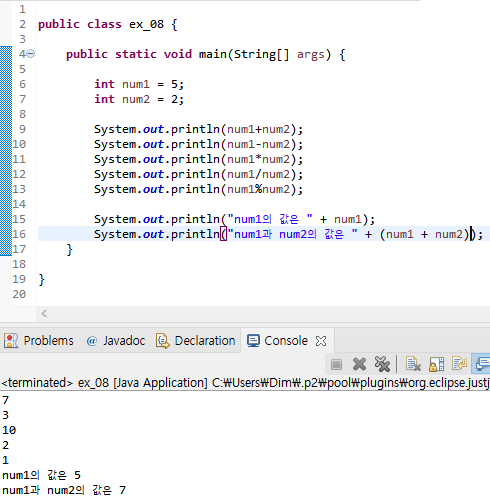Click the editor horizontal scroll left arrow
The width and height of the screenshot is (490, 503).
click(x=44, y=313)
